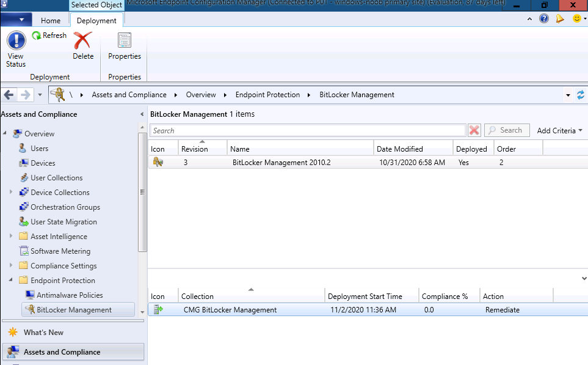Open the Users node in the tree
588x365 pixels.
(x=39, y=149)
